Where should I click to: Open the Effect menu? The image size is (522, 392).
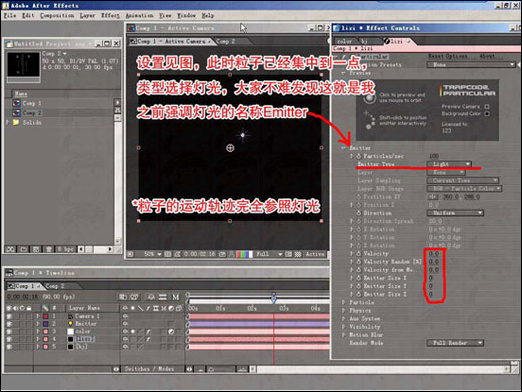(110, 15)
